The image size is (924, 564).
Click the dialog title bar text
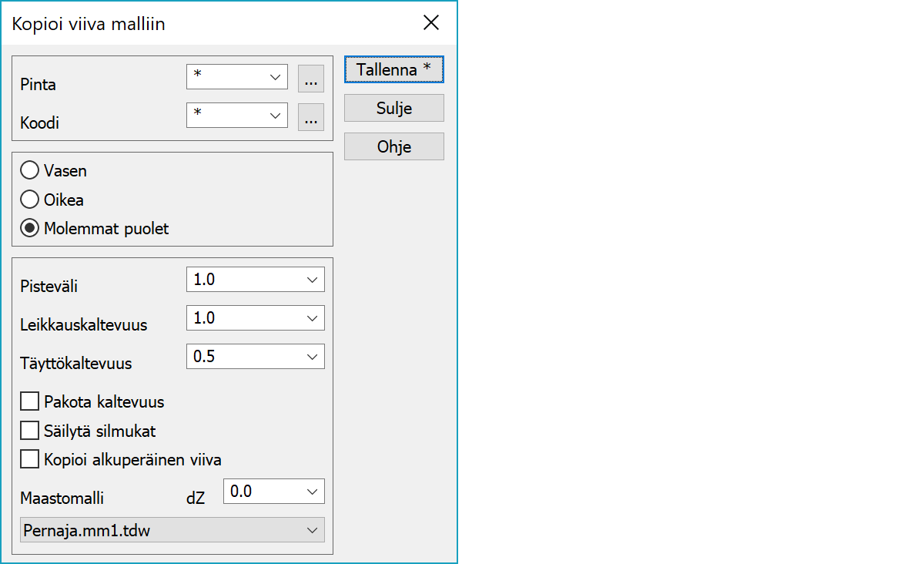[x=89, y=24]
